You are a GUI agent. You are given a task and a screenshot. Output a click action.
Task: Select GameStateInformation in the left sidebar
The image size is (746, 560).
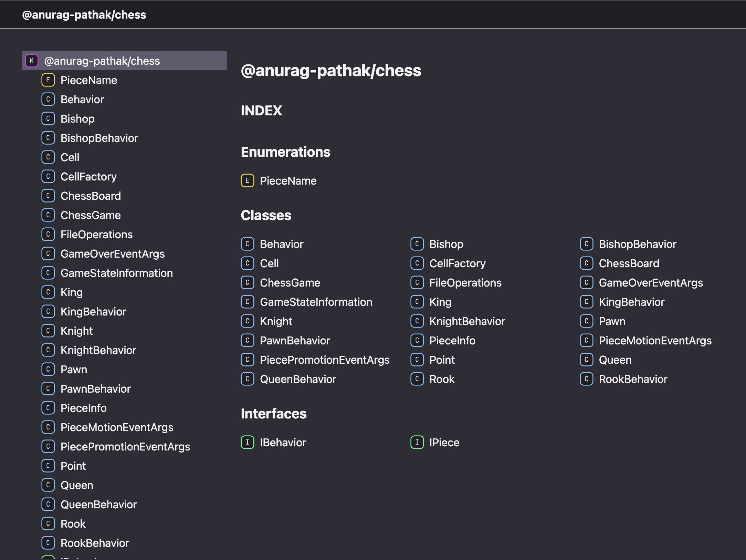(116, 273)
